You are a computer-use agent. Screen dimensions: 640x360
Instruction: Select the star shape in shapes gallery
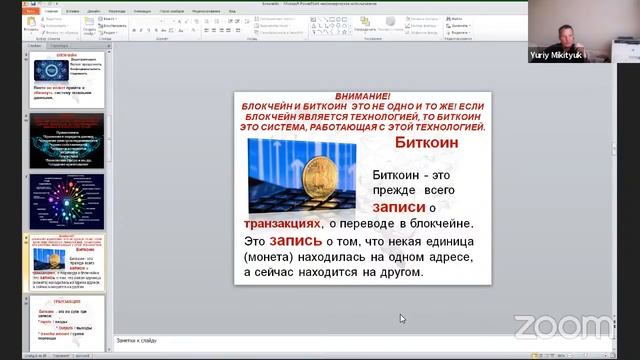tap(344, 32)
